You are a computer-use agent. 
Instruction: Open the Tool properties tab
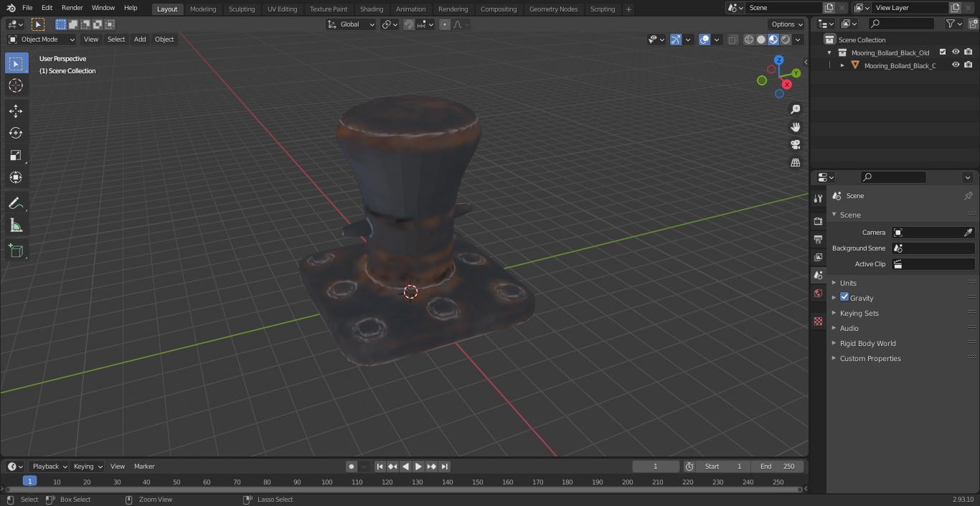point(818,198)
